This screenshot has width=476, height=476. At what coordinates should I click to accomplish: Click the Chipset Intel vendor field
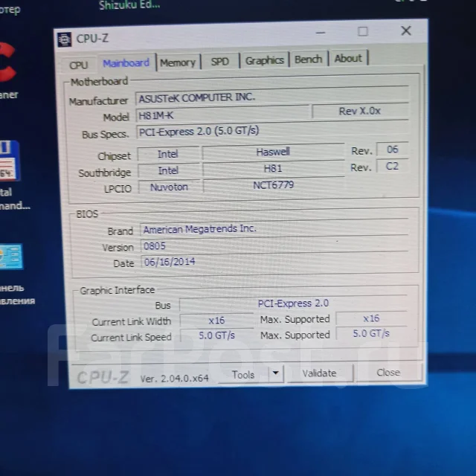[168, 154]
